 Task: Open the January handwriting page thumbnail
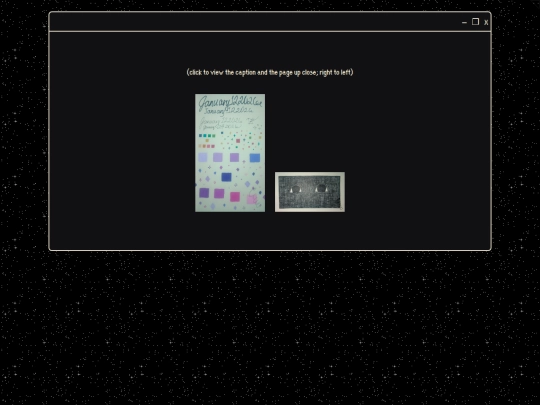tap(230, 153)
